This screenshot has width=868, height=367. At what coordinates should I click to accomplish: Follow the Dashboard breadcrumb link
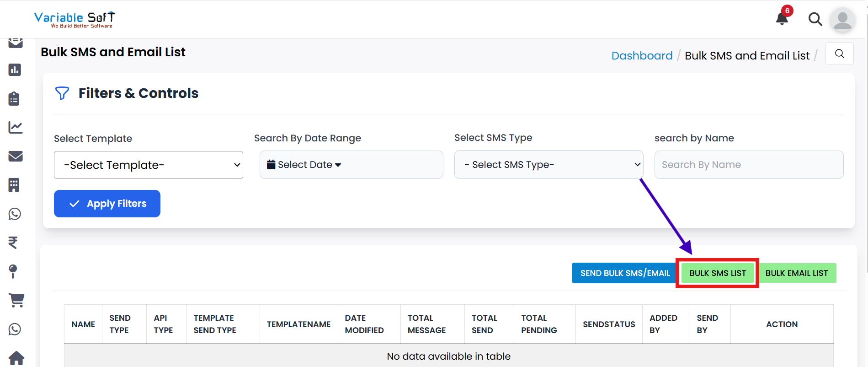(642, 56)
